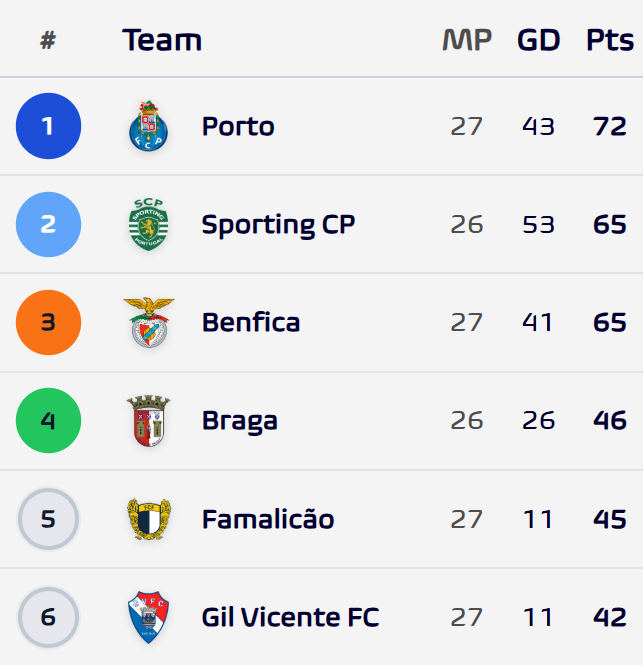Click the Famalicão club crest

pyautogui.click(x=148, y=519)
